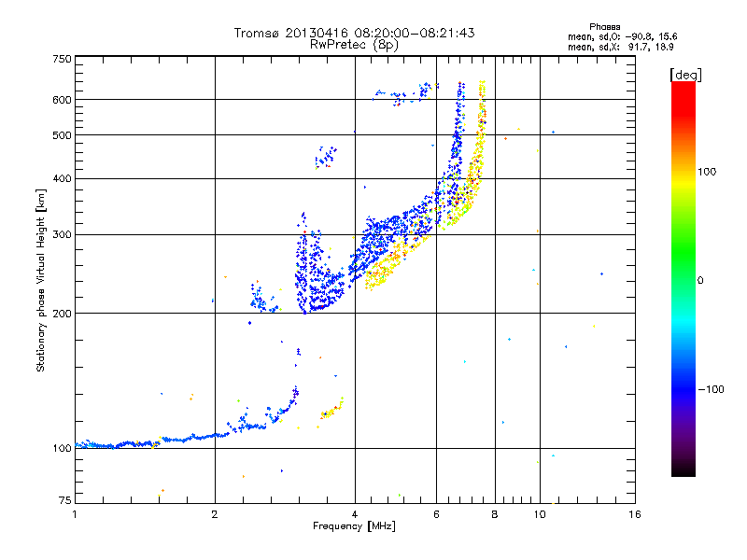Click the y-axis tick label '500'
Image resolution: width=747 pixels, height=560 pixels.
(x=62, y=135)
